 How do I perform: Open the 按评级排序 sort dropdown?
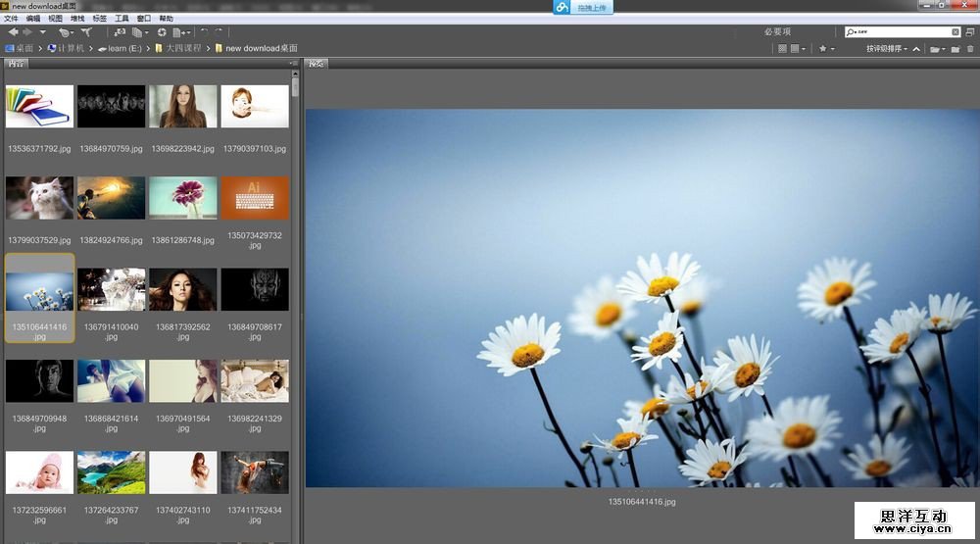pyautogui.click(x=887, y=48)
